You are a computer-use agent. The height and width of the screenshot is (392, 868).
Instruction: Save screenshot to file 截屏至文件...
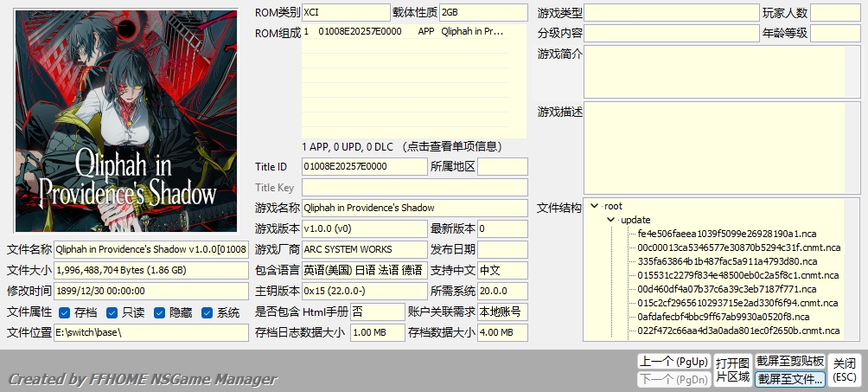click(x=790, y=379)
